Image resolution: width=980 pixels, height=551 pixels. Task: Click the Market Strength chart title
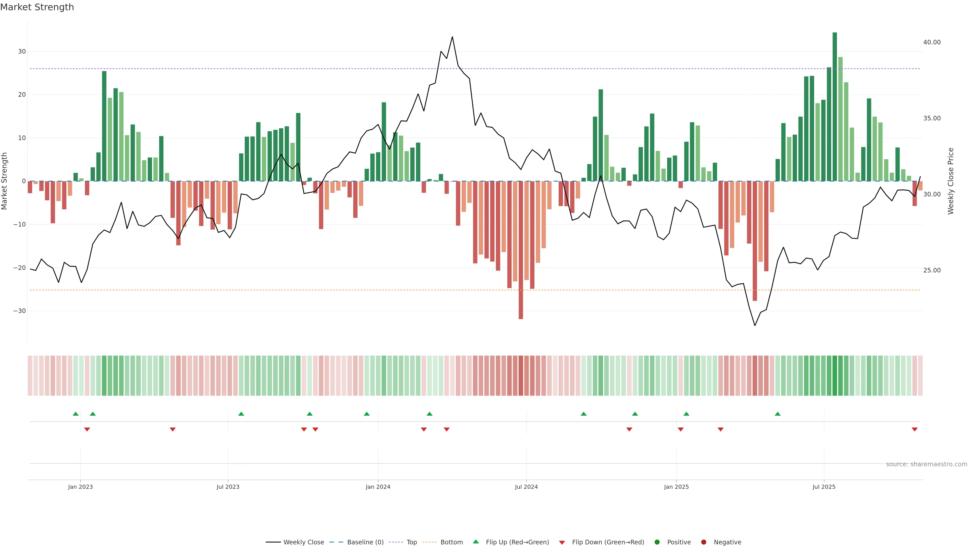[x=37, y=7]
